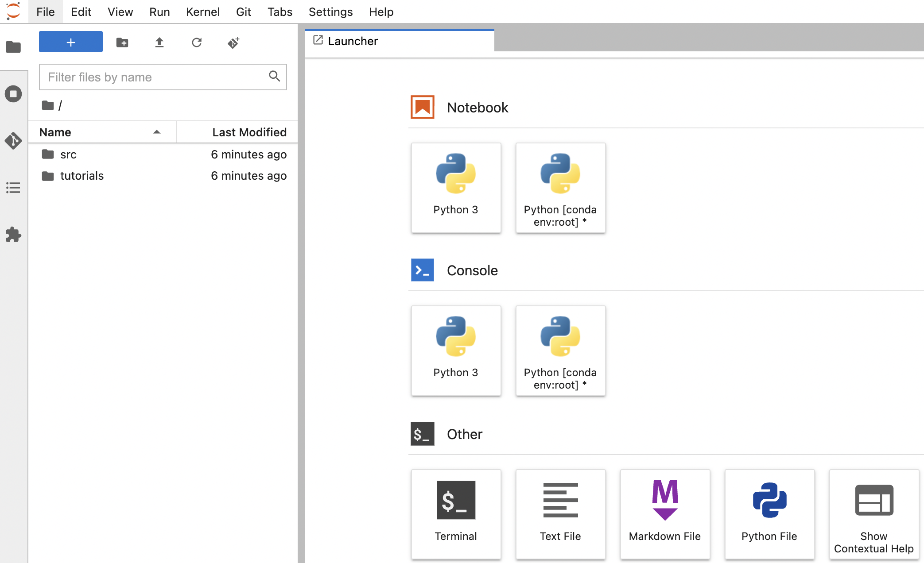Image resolution: width=924 pixels, height=563 pixels.
Task: Start a Python 3 console
Action: (x=456, y=351)
